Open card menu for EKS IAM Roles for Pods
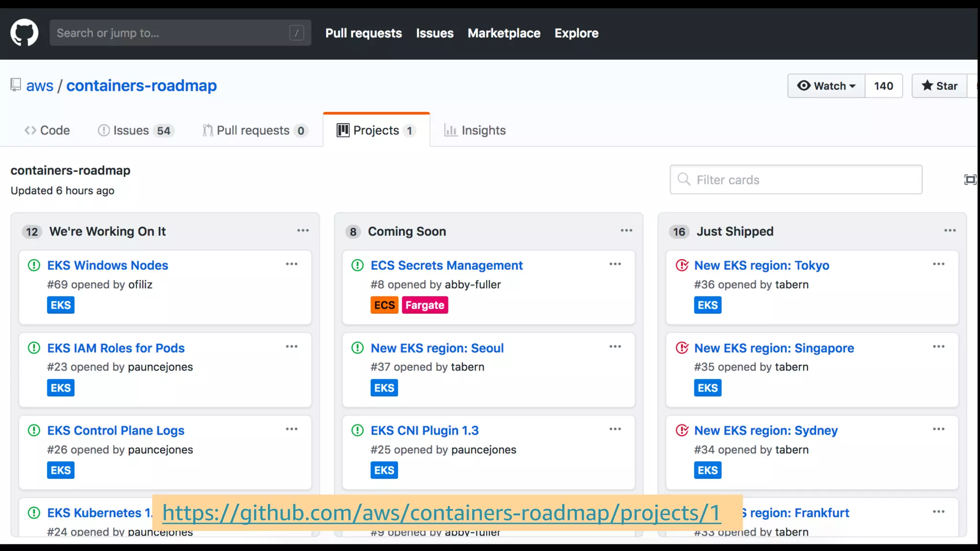 291,347
